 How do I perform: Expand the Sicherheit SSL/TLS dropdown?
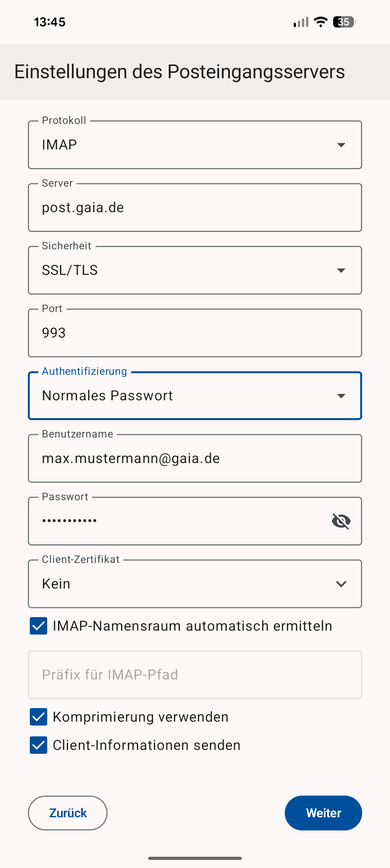341,270
